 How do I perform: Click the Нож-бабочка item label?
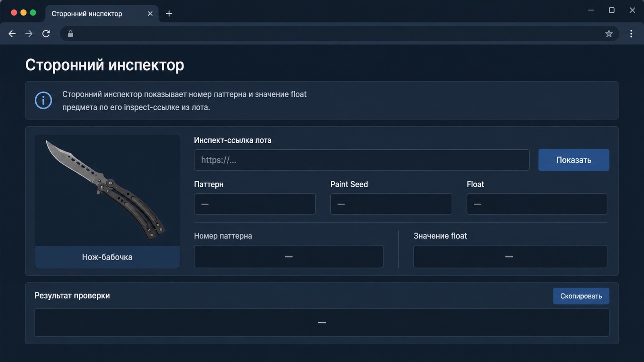107,257
